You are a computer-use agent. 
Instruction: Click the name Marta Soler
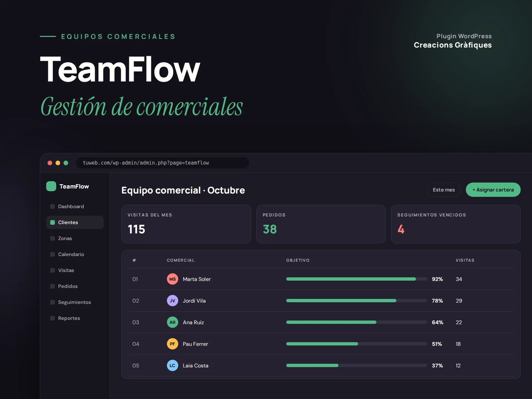pyautogui.click(x=197, y=279)
